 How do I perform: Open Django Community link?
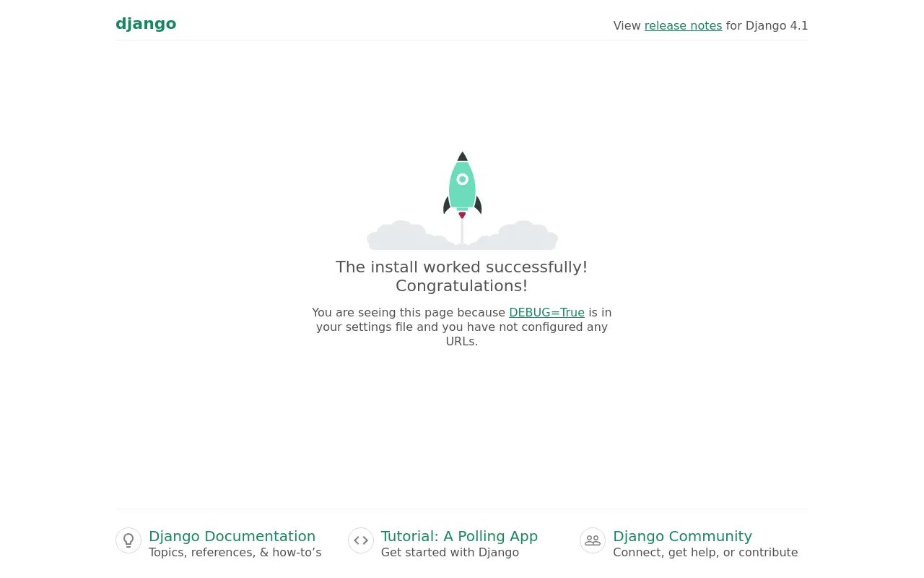[x=682, y=536]
